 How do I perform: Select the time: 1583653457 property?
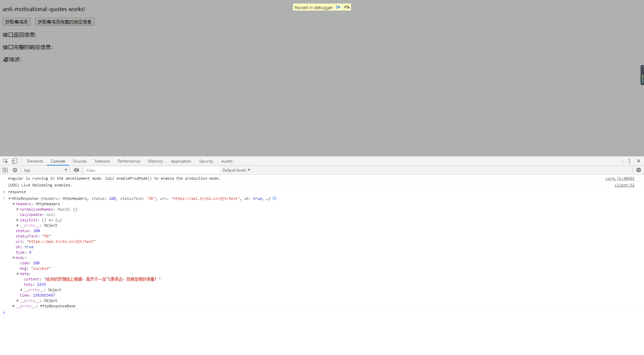coord(37,295)
